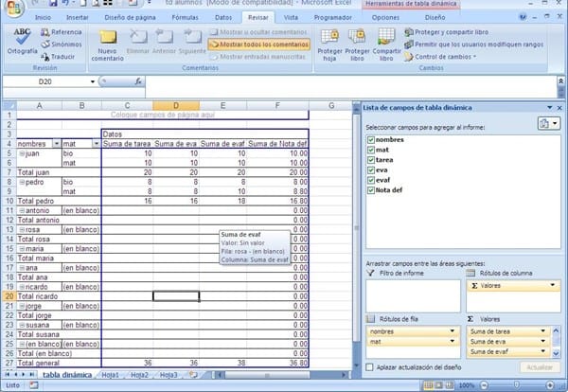Switch to Normal view in status bar
The height and width of the screenshot is (392, 568).
pos(429,385)
